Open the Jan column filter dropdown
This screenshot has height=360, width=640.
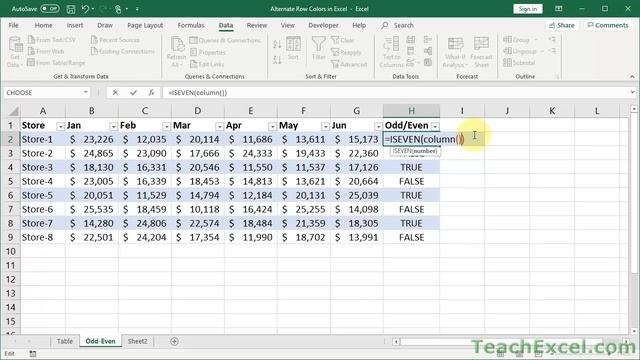113,126
